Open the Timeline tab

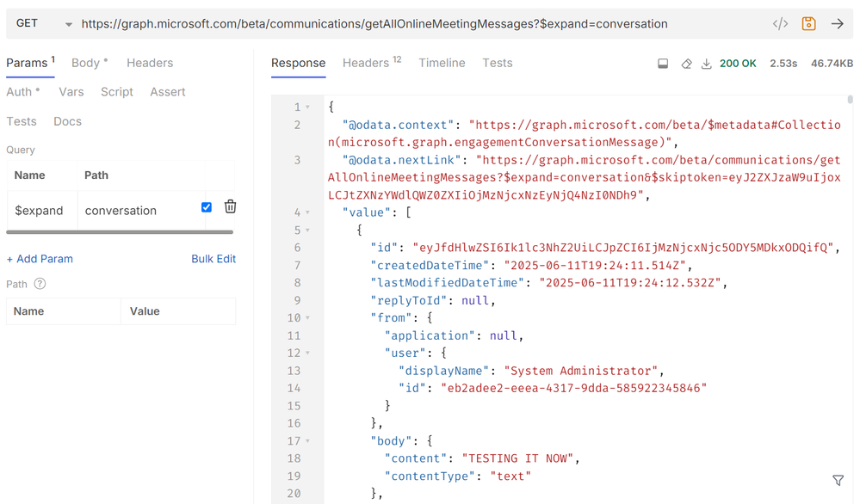pos(442,63)
